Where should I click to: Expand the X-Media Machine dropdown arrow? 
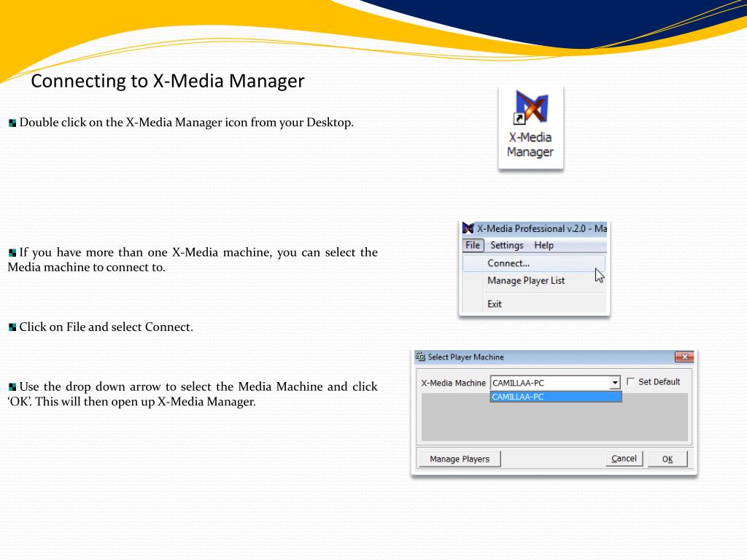(614, 383)
